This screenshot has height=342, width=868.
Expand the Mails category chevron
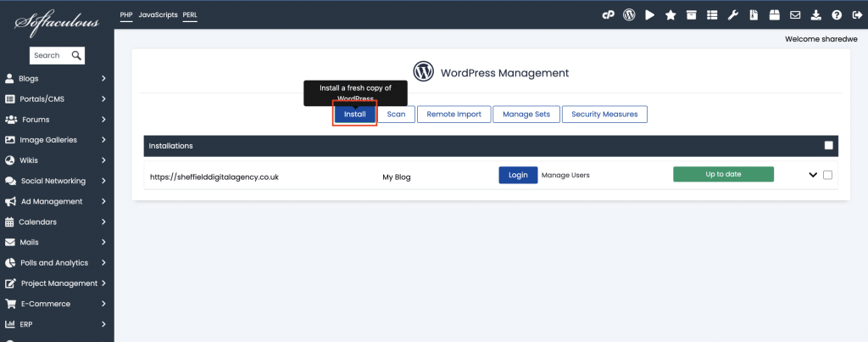coord(103,243)
